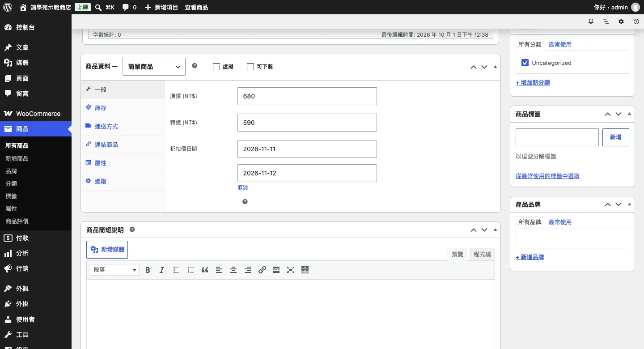Open the comments bubble icon
644x349 pixels.
point(126,7)
